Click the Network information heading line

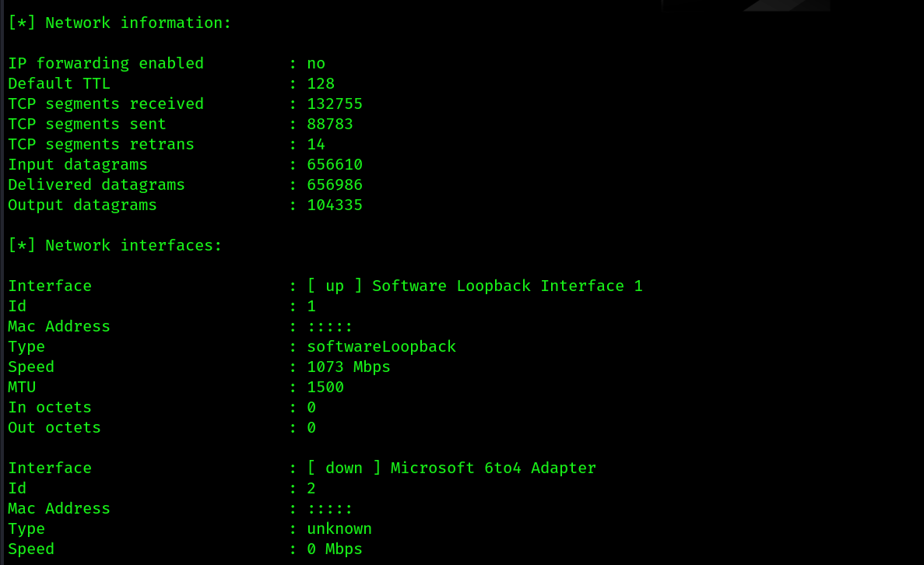pyautogui.click(x=120, y=23)
